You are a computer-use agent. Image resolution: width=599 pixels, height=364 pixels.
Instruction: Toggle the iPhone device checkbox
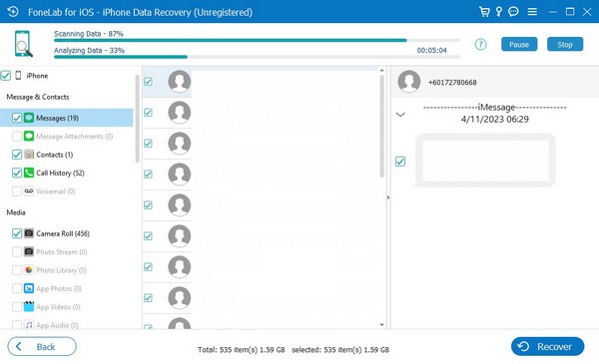[x=6, y=76]
